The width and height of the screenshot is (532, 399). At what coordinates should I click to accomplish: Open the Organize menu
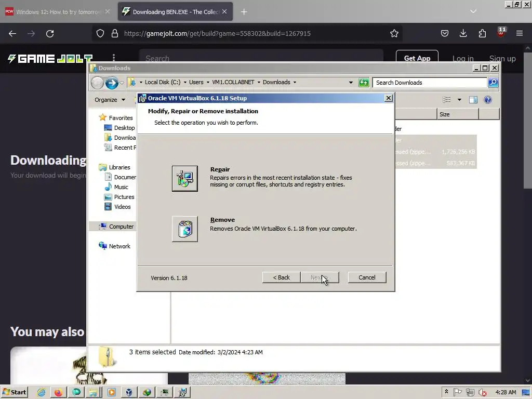pos(110,100)
